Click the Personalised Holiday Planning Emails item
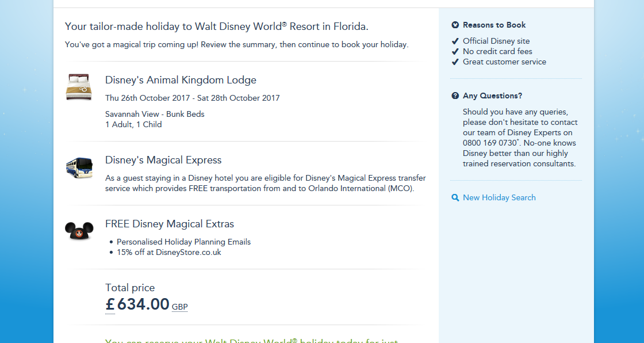The image size is (644, 343). click(183, 242)
